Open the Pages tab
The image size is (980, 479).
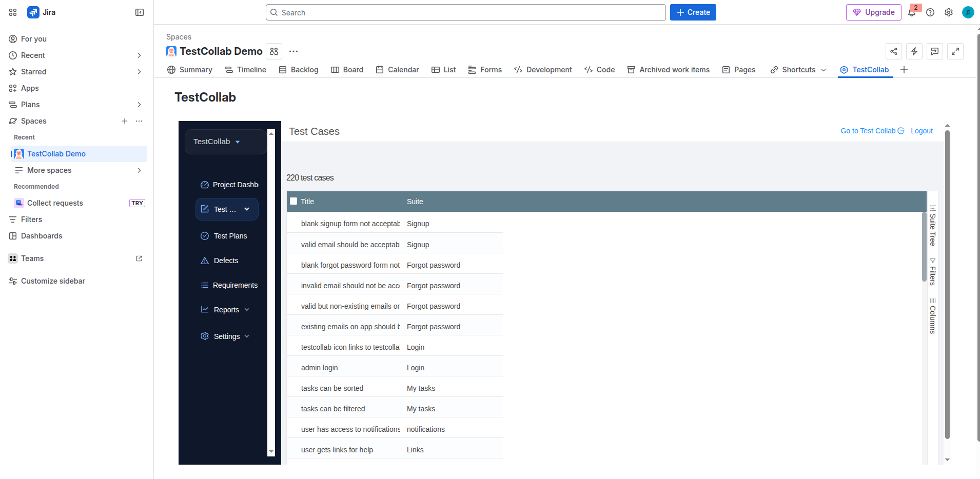point(739,70)
